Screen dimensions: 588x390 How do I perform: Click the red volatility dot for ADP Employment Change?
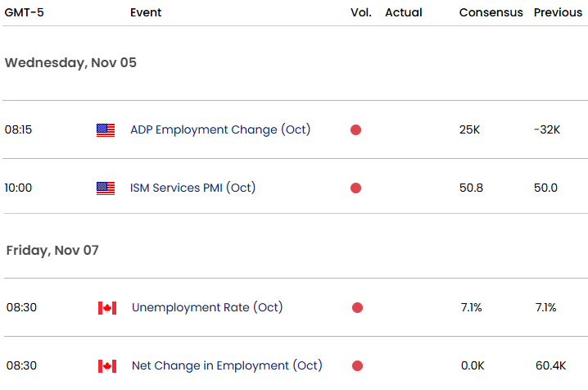point(355,129)
